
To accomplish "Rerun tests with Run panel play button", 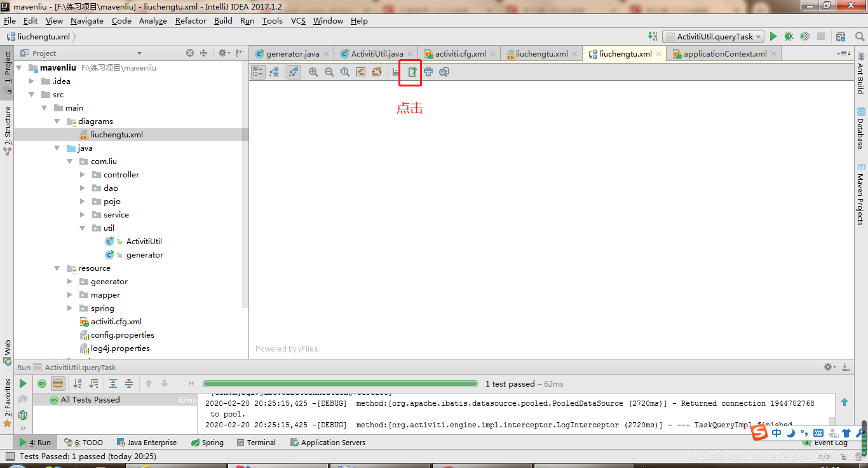I will tap(23, 383).
